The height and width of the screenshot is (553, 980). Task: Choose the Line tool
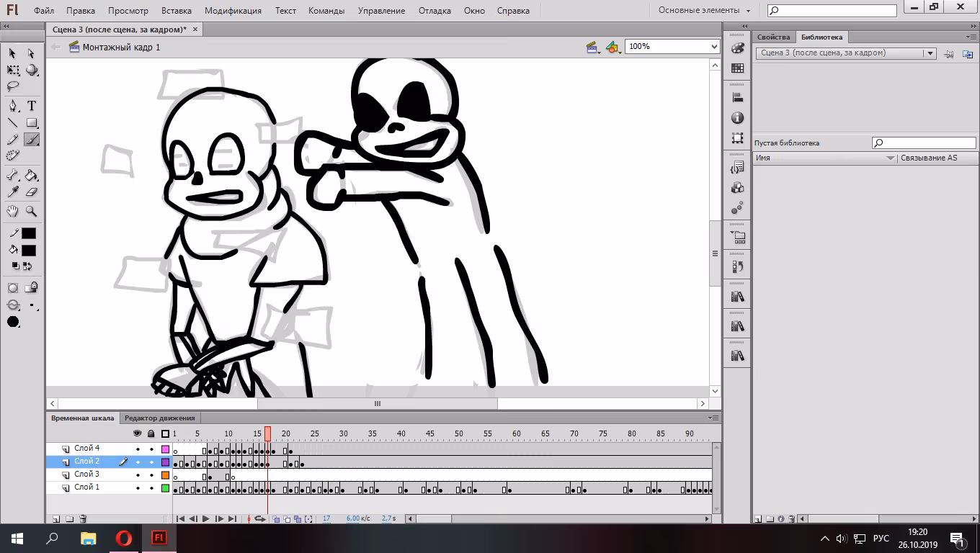pyautogui.click(x=13, y=122)
